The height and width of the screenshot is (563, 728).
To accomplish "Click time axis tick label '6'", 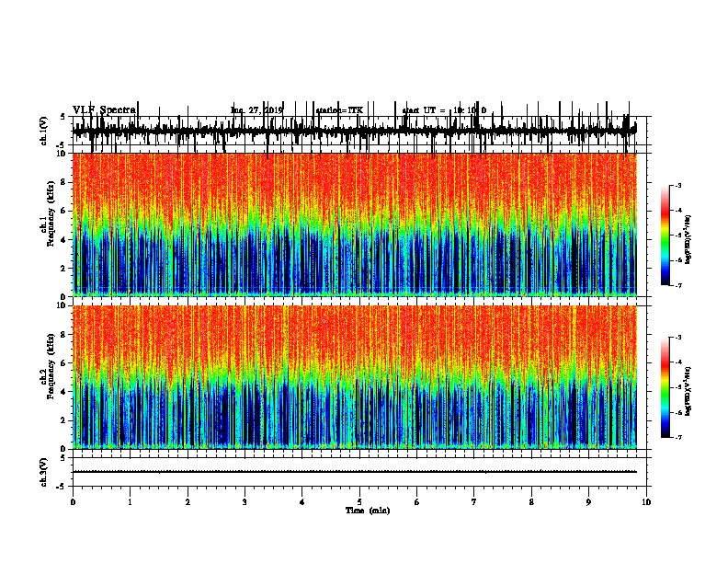I will click(417, 502).
